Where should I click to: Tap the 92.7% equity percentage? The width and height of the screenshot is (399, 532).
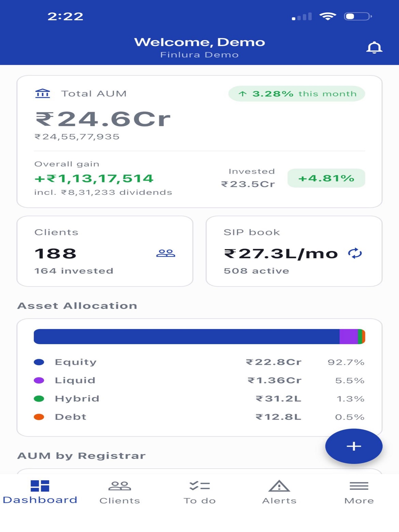[346, 362]
